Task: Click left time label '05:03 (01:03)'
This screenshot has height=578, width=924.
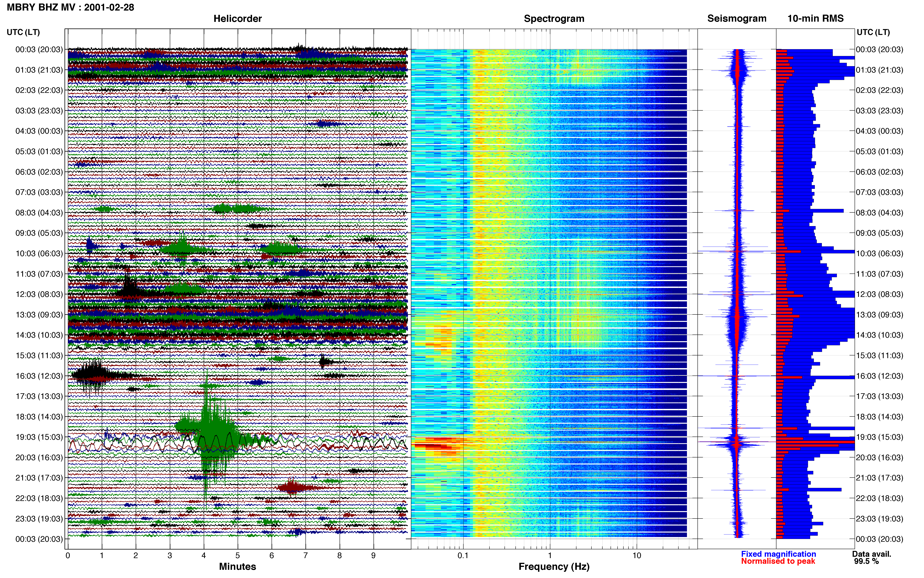Action: click(x=39, y=151)
